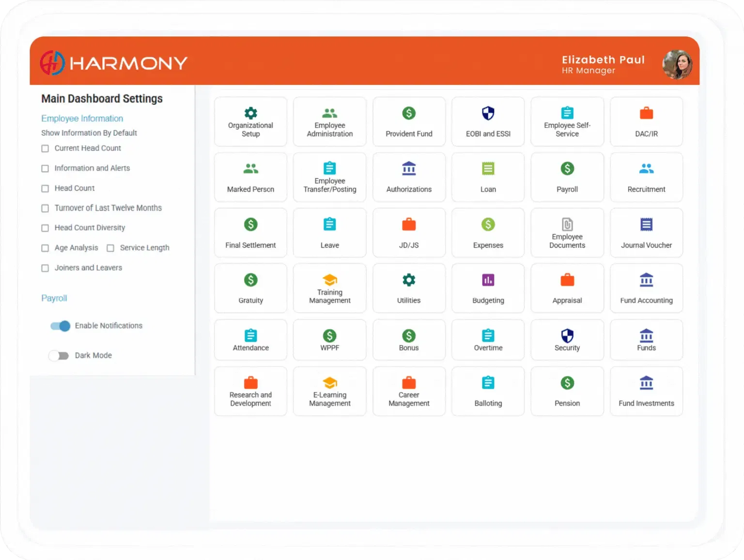Open the Marked Person module
Viewport: 744px width, 560px height.
tap(250, 177)
